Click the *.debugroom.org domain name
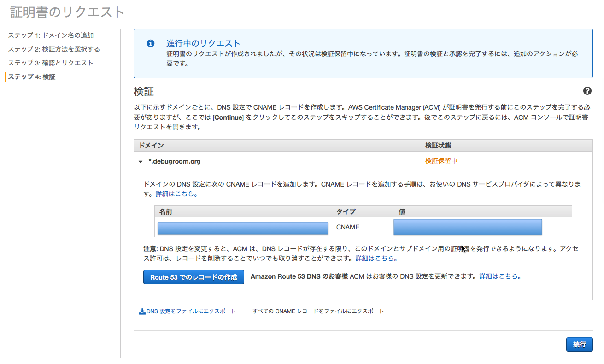 coord(175,161)
